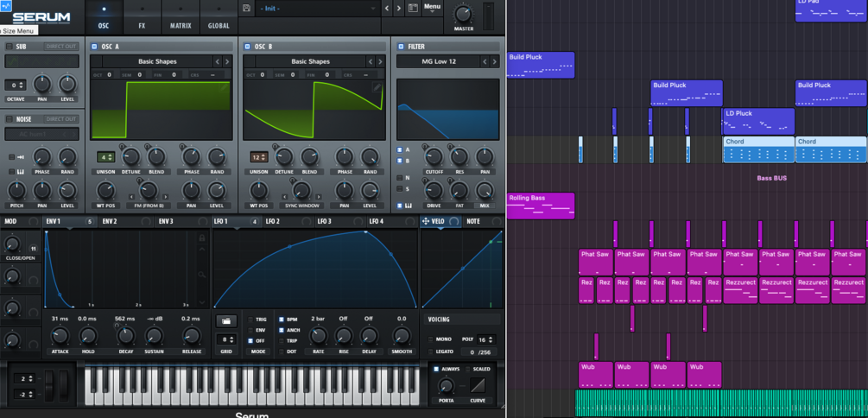Toggle OSC B on/off switch
This screenshot has height=418, width=868.
(247, 47)
